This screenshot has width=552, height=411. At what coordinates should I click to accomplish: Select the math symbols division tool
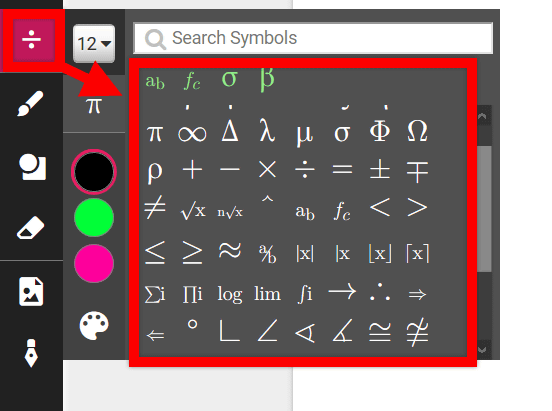click(x=31, y=39)
